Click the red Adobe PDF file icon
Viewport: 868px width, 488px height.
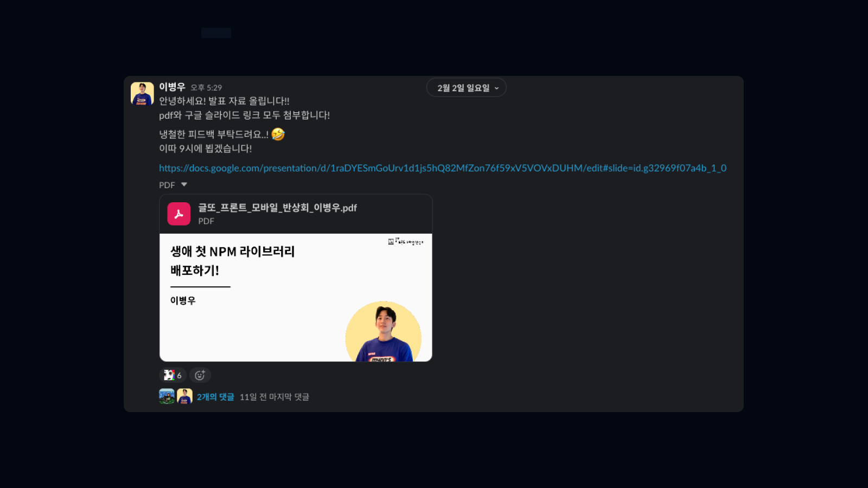(178, 214)
